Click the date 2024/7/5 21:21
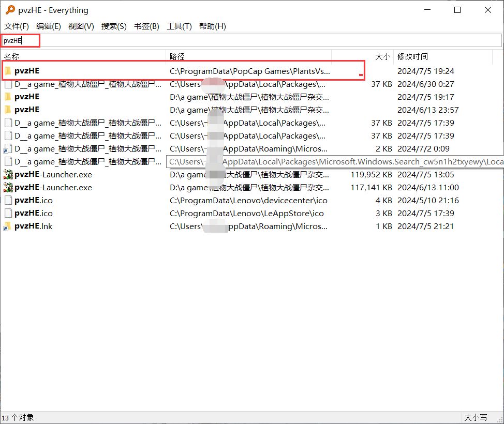 (426, 226)
